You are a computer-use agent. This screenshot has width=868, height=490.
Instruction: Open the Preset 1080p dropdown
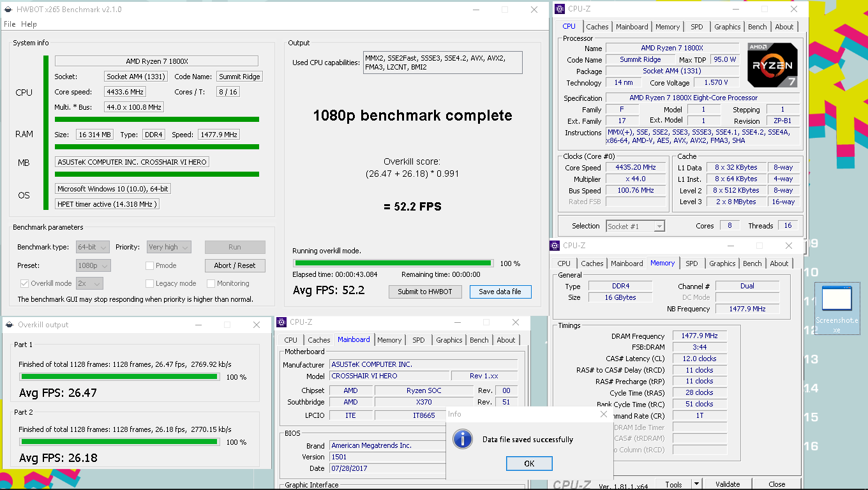pos(93,265)
